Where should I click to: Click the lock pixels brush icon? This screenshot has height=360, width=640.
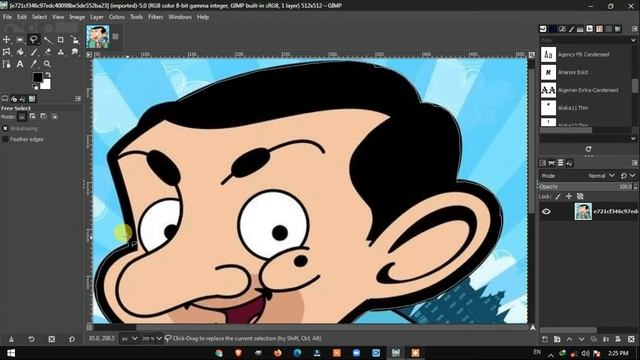click(558, 196)
